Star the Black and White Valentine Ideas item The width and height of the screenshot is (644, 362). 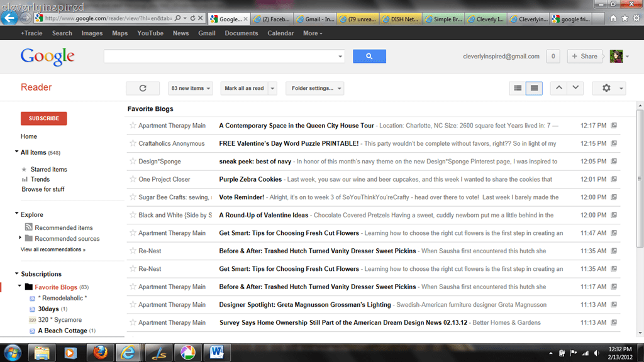click(132, 215)
